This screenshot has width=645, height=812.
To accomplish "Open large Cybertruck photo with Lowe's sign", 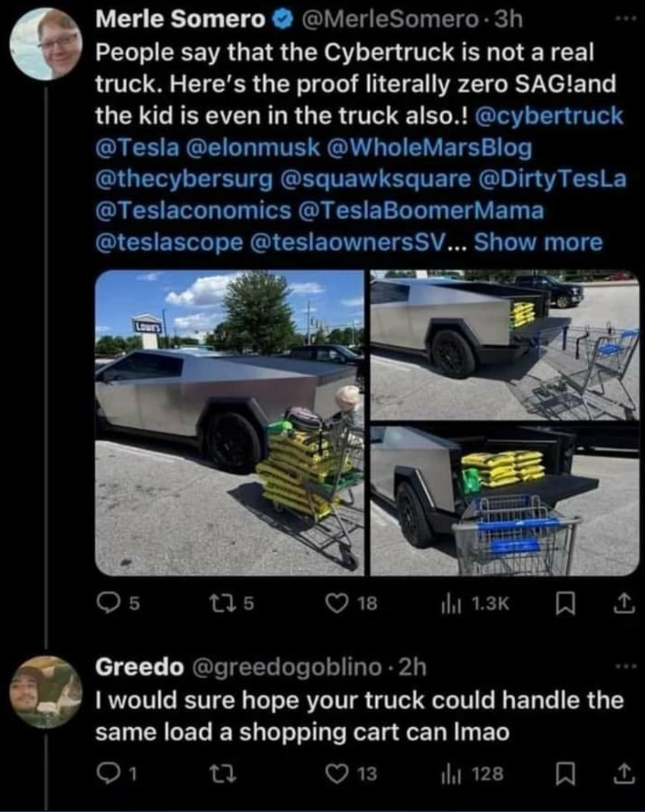I will (x=230, y=423).
